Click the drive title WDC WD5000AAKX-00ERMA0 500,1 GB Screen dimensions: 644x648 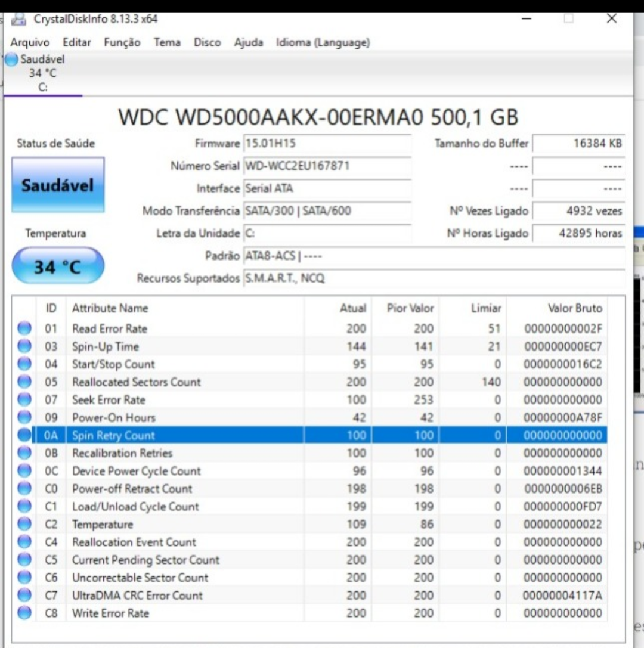coord(318,117)
